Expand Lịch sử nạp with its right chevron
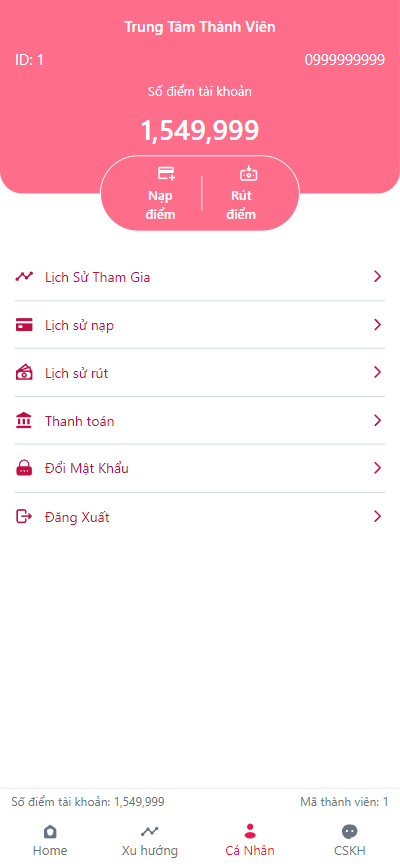The height and width of the screenshot is (866, 400). pyautogui.click(x=377, y=325)
